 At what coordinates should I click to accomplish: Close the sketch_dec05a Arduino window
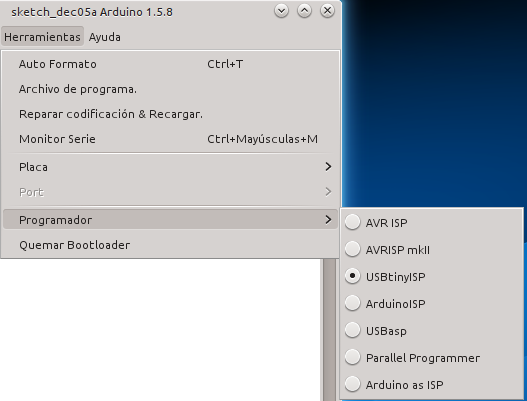[327, 11]
